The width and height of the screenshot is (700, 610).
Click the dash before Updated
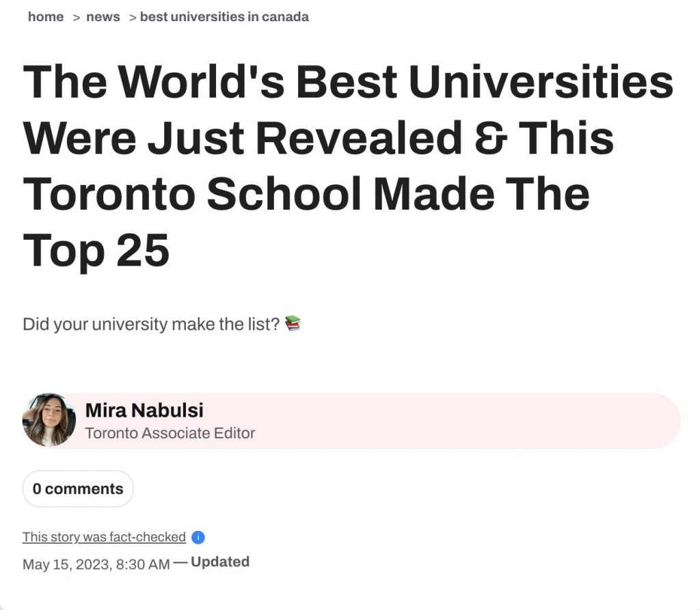(180, 563)
